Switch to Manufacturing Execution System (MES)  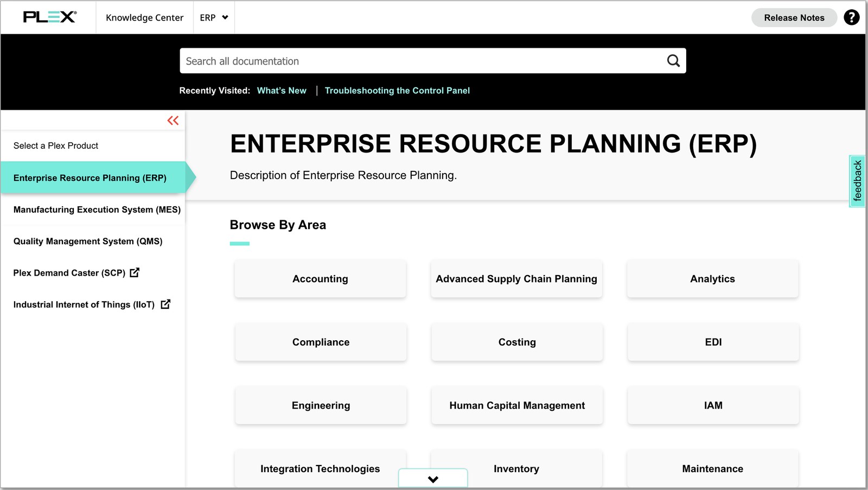click(97, 209)
